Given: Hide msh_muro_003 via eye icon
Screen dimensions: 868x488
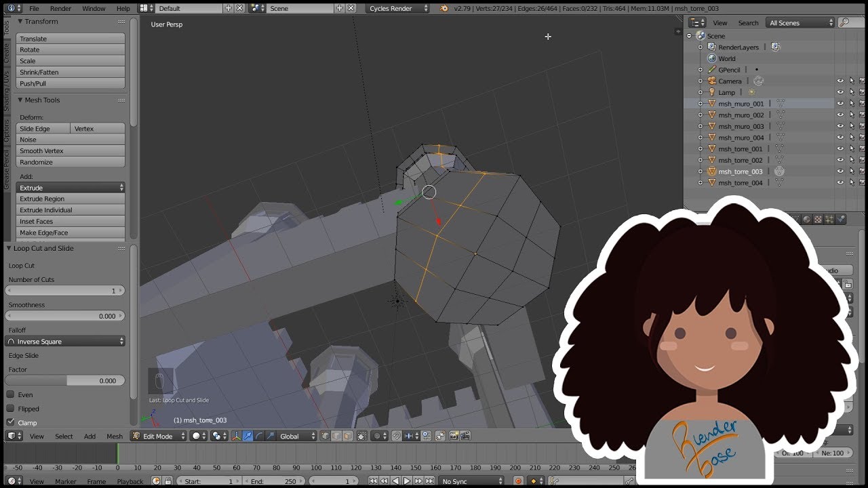Looking at the screenshot, I should [840, 126].
